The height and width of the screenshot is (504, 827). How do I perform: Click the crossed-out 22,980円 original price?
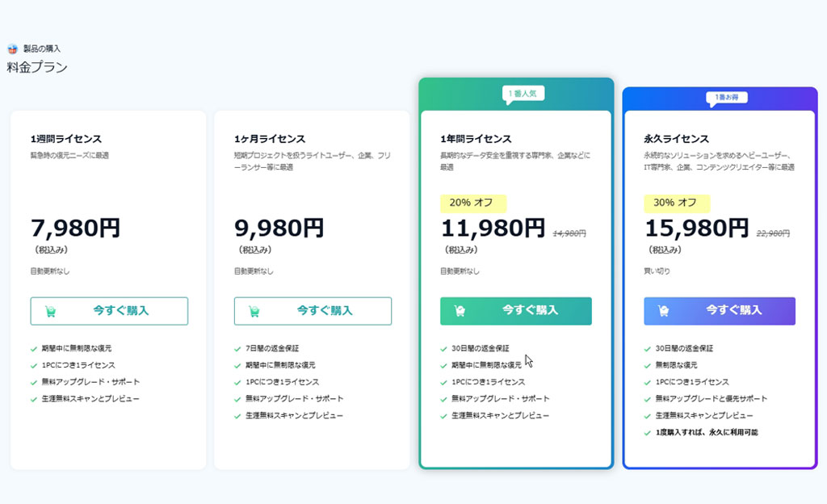click(772, 233)
